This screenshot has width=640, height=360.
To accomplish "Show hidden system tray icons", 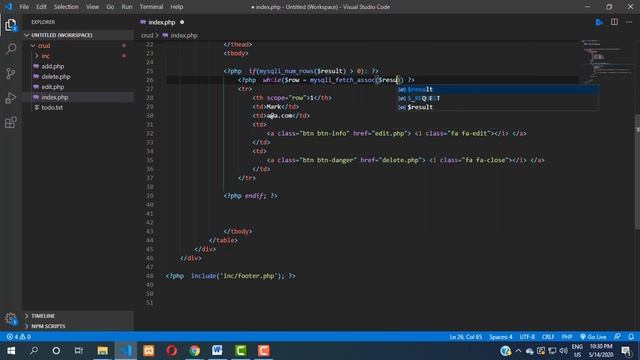I will pyautogui.click(x=518, y=351).
